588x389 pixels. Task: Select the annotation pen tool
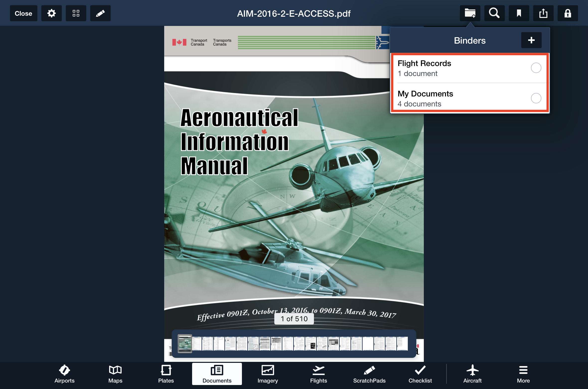click(100, 13)
